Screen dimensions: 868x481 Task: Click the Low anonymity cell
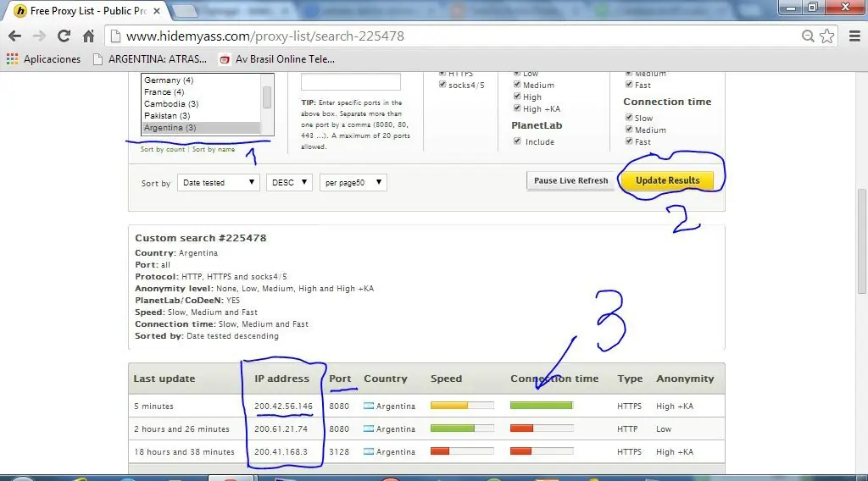pyautogui.click(x=664, y=429)
